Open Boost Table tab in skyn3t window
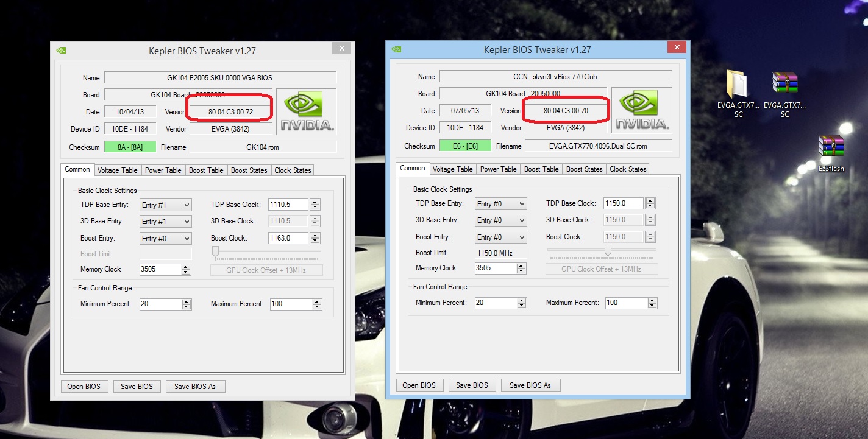The width and height of the screenshot is (868, 439). (541, 169)
